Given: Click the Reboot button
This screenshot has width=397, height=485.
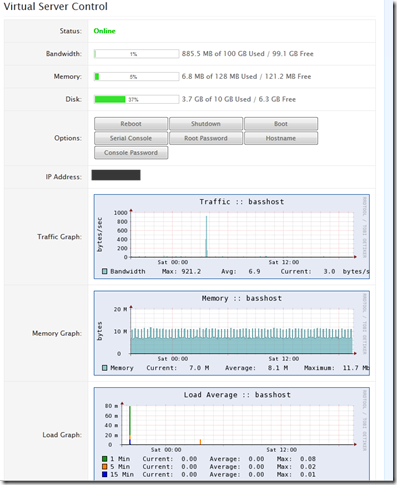Looking at the screenshot, I should click(x=131, y=124).
